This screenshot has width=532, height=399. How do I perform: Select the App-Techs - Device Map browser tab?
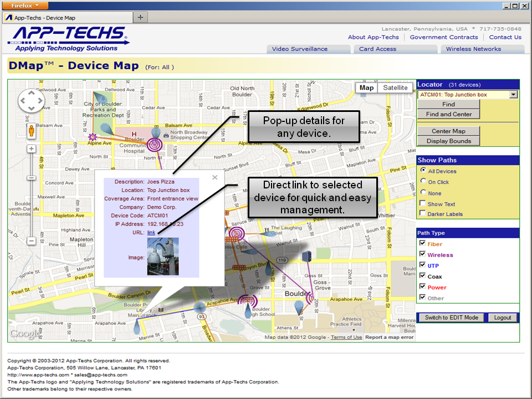pos(68,18)
